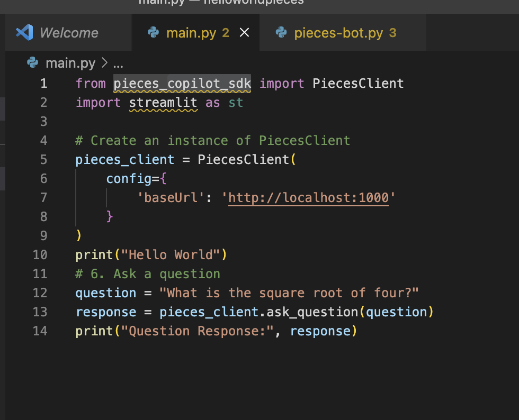
Task: Select main.py in the breadcrumb bar
Action: pos(70,63)
